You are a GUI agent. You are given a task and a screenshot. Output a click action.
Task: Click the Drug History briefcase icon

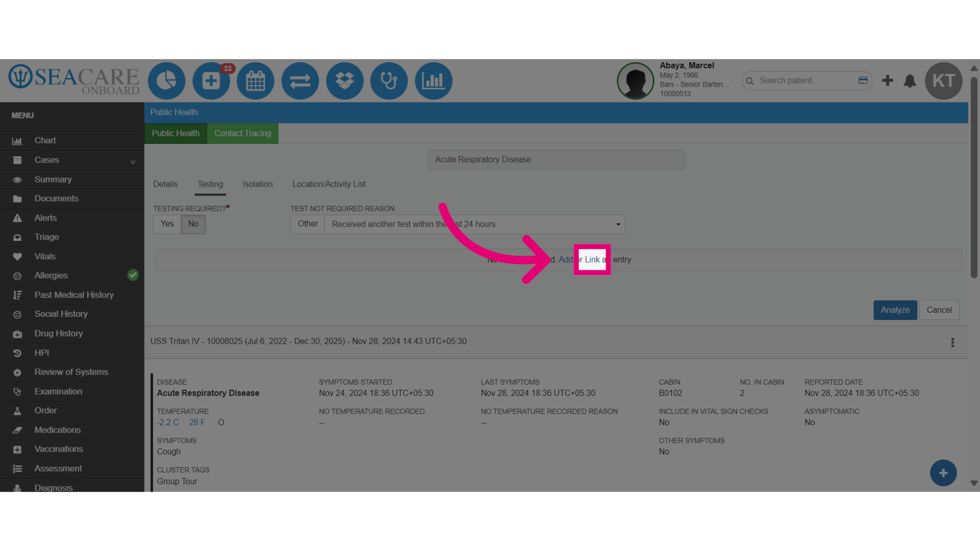pyautogui.click(x=17, y=334)
